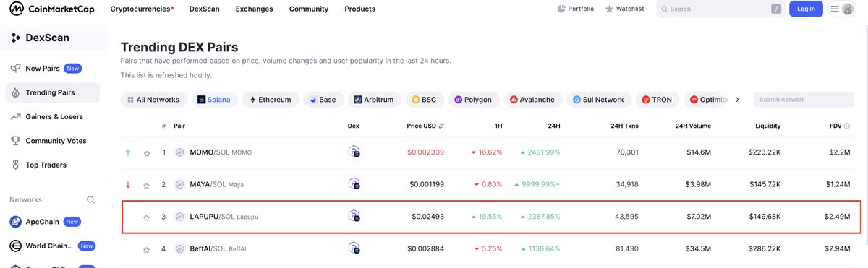Viewport: 868px width, 268px height.
Task: Sort by Liquidity column header
Action: coord(767,126)
